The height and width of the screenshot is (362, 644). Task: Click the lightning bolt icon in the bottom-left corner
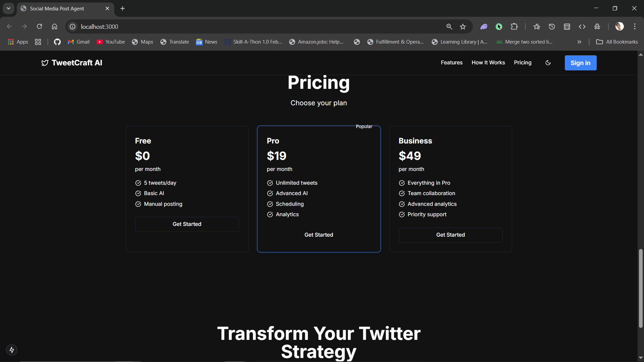tap(12, 350)
